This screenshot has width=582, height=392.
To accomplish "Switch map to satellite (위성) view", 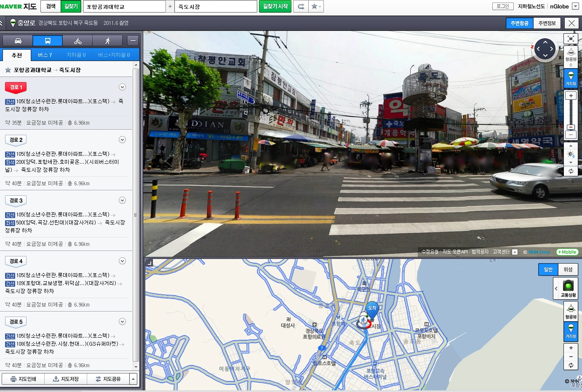I will [568, 269].
